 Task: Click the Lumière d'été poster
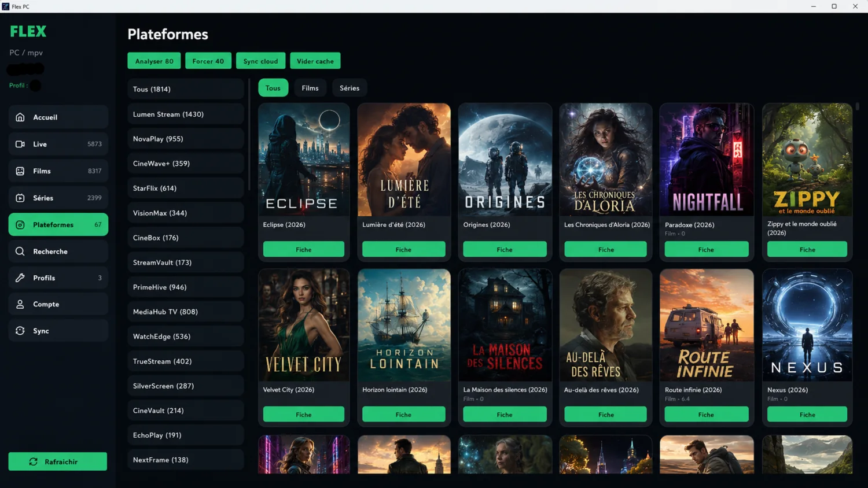point(404,160)
